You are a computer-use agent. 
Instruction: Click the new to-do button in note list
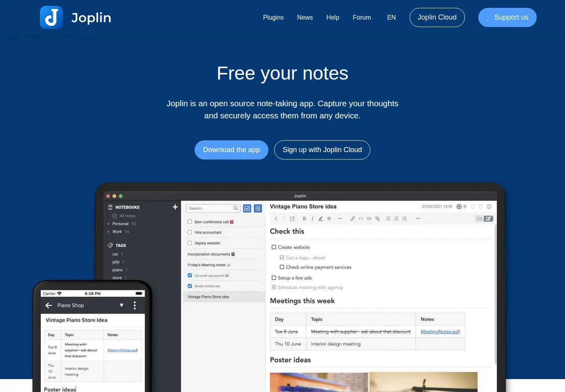[247, 209]
